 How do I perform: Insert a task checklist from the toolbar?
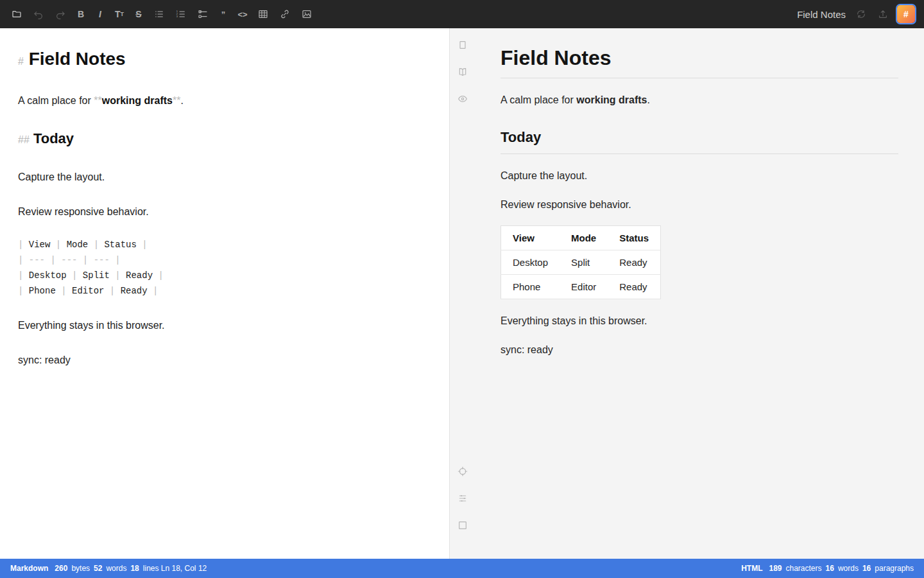[x=203, y=14]
